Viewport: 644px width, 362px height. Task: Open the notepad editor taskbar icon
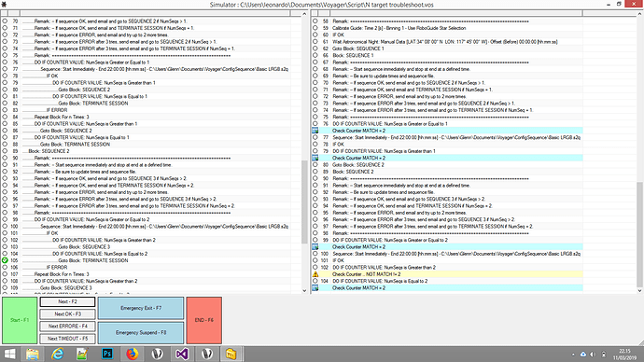82,354
